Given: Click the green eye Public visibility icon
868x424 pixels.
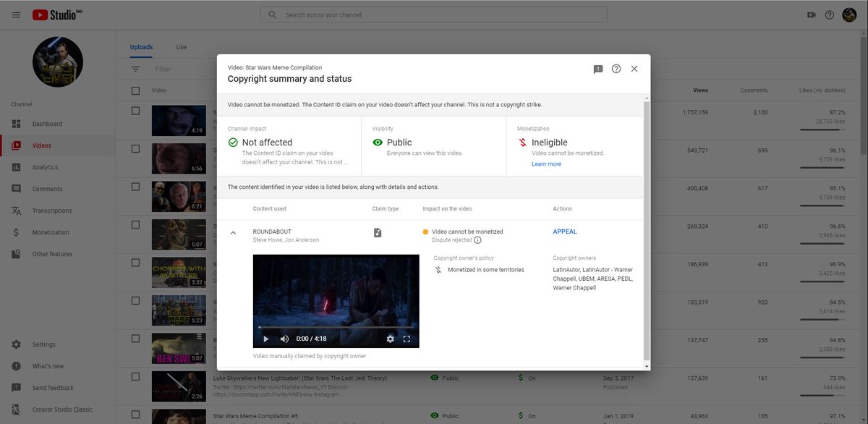Looking at the screenshot, I should pyautogui.click(x=378, y=143).
